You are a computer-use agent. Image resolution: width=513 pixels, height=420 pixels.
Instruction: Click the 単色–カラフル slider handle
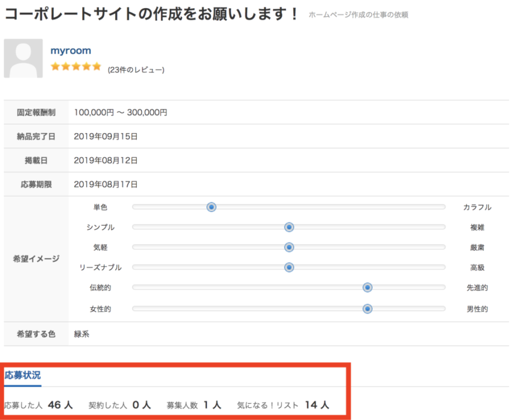click(x=211, y=207)
